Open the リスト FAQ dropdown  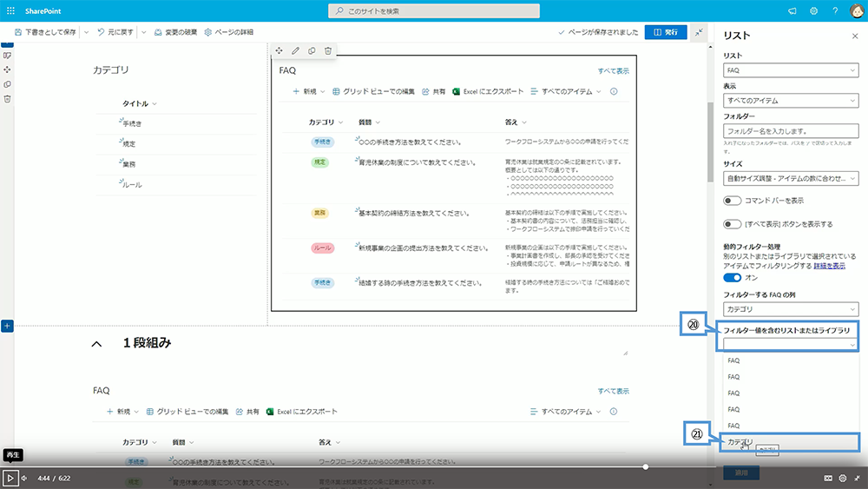point(791,70)
